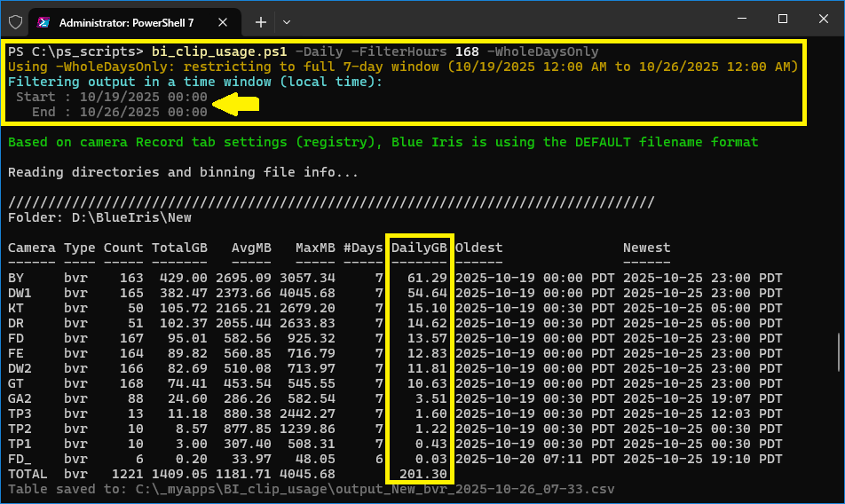Click the Newest column header
845x504 pixels.
646,248
